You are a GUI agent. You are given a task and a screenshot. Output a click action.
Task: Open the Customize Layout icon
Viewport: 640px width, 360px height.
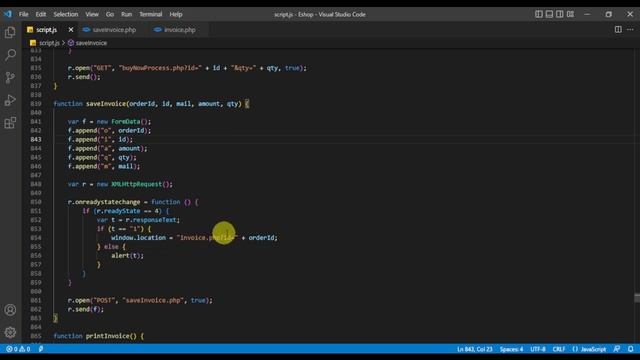pyautogui.click(x=570, y=14)
